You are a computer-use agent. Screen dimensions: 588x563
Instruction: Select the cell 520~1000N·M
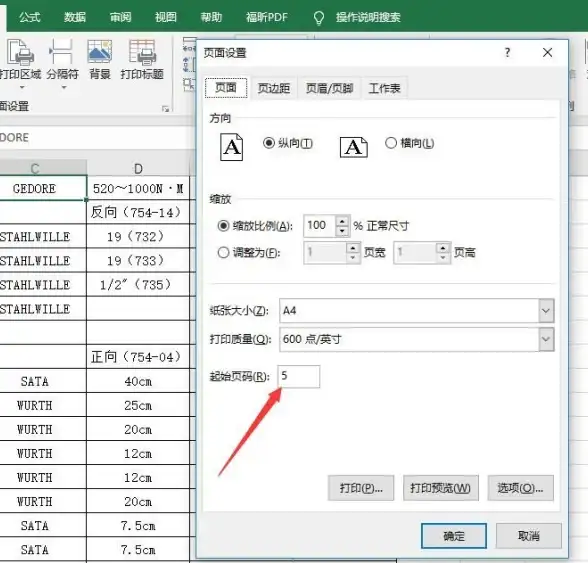click(x=138, y=188)
